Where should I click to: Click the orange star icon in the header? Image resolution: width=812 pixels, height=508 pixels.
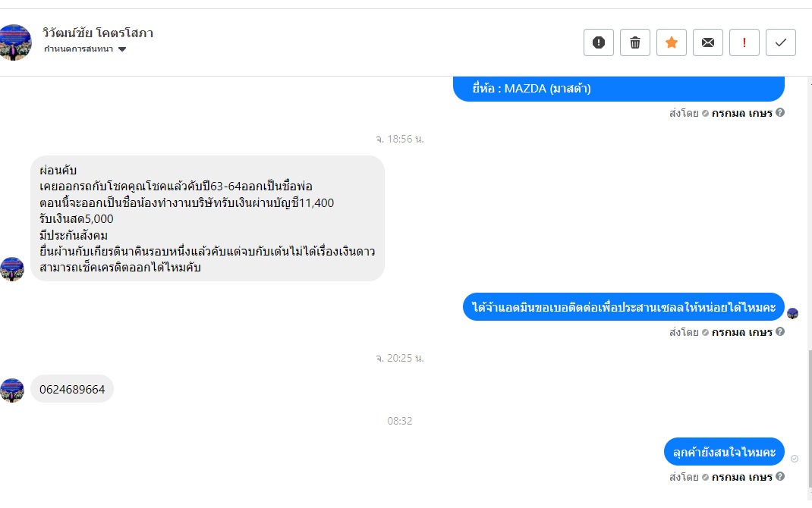(x=672, y=42)
